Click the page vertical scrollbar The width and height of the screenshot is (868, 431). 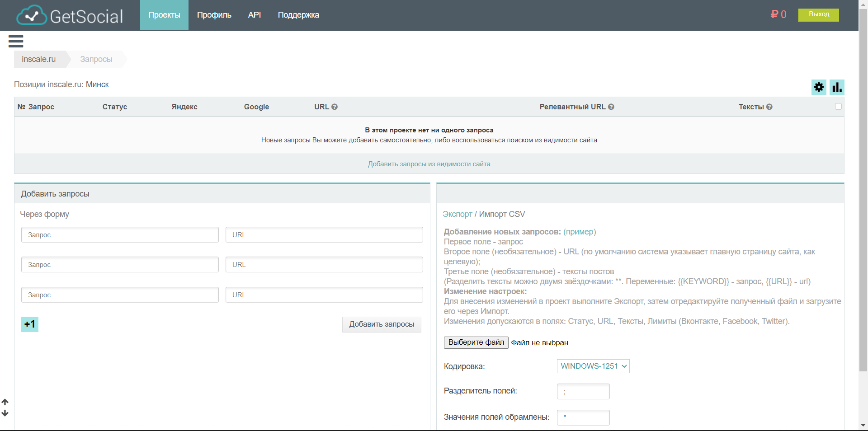863,190
